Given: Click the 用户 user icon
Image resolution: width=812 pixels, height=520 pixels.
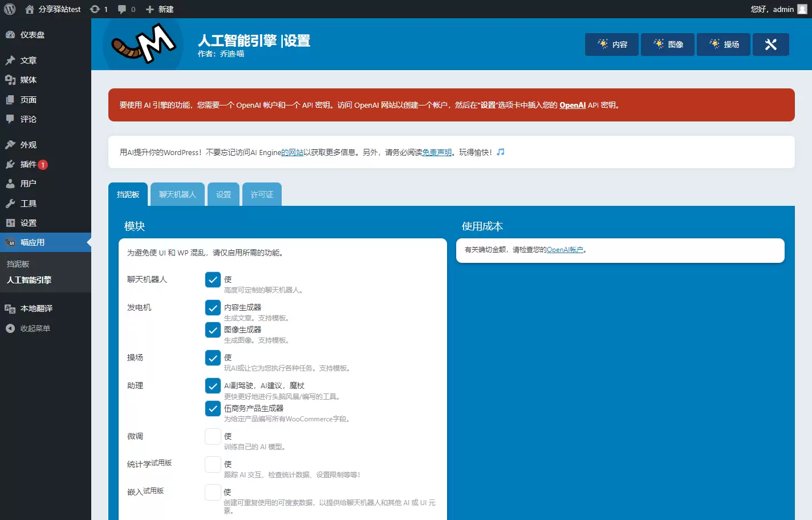Looking at the screenshot, I should [x=10, y=184].
